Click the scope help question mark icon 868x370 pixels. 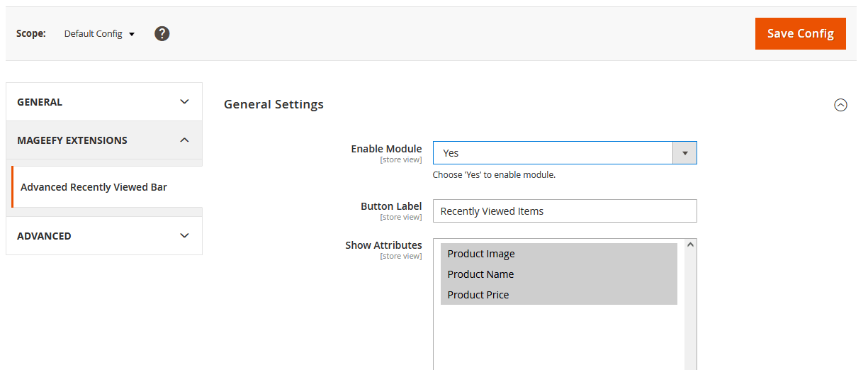tap(162, 33)
